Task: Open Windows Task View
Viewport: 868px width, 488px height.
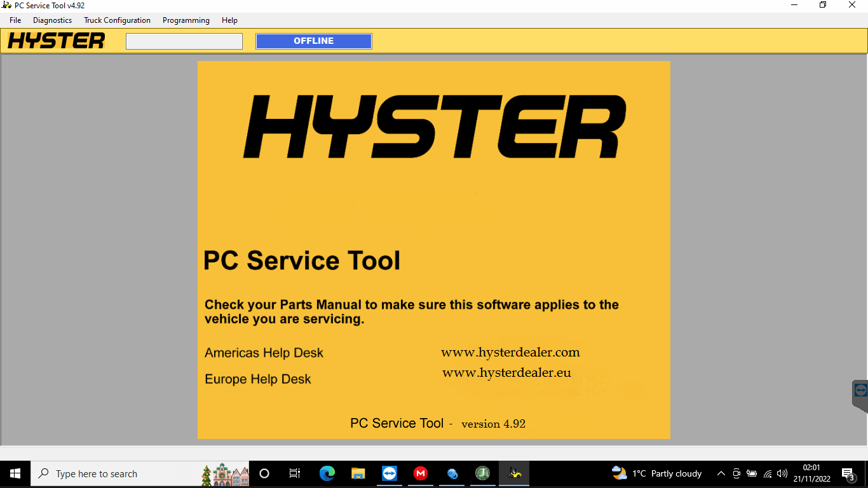Action: pos(295,473)
